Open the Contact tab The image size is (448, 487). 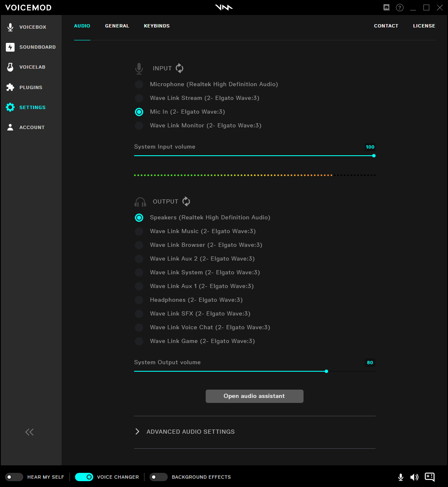tap(386, 26)
